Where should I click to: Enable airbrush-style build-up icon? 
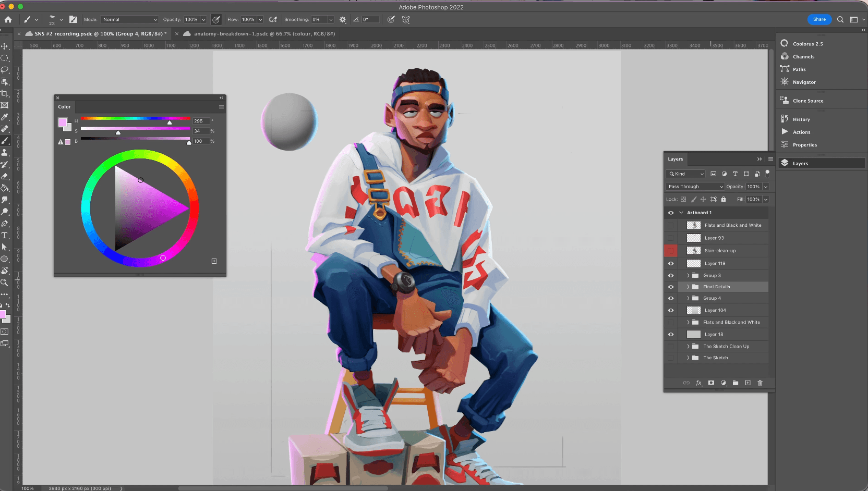click(x=273, y=19)
